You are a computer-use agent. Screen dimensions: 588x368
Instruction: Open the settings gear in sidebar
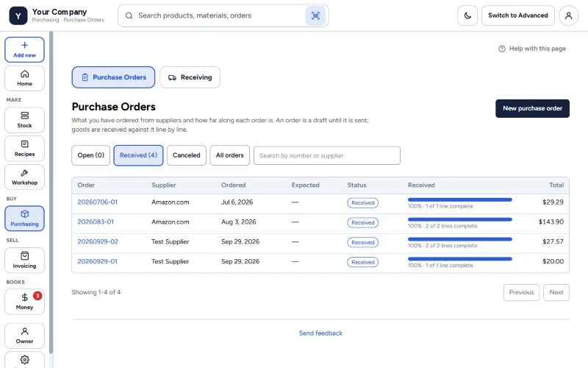(x=24, y=360)
